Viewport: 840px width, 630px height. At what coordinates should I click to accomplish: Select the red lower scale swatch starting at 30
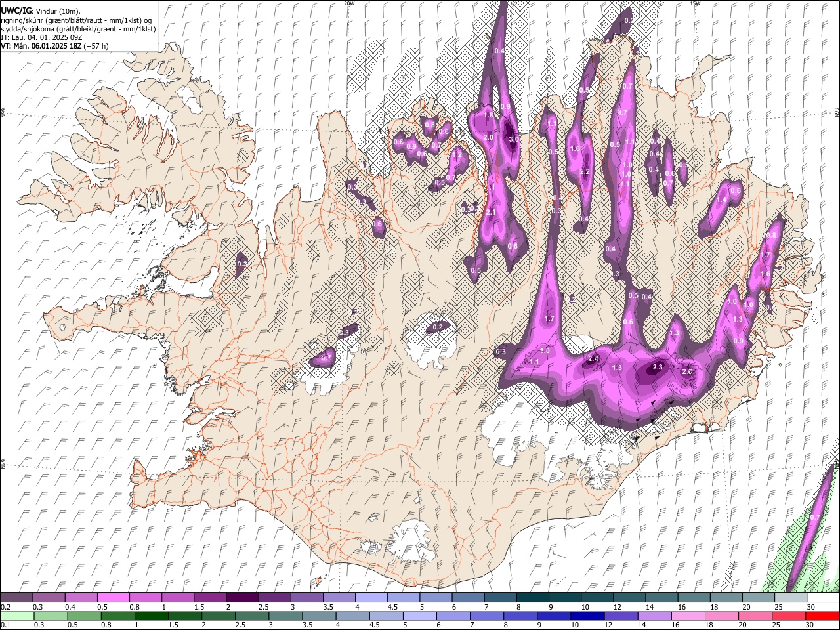coord(822,616)
